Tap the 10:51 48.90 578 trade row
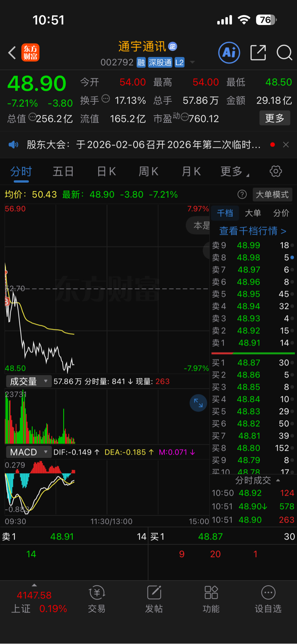Image resolution: width=297 pixels, height=644 pixels. 253,506
